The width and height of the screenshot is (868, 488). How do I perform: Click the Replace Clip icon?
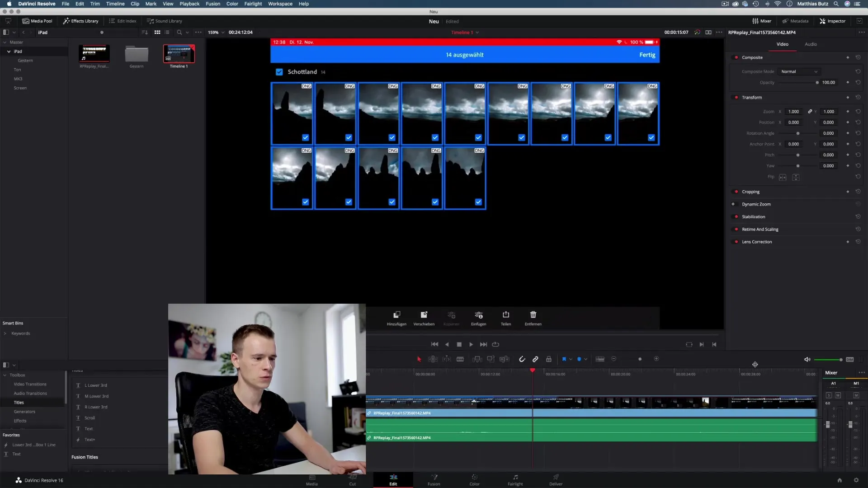click(505, 359)
